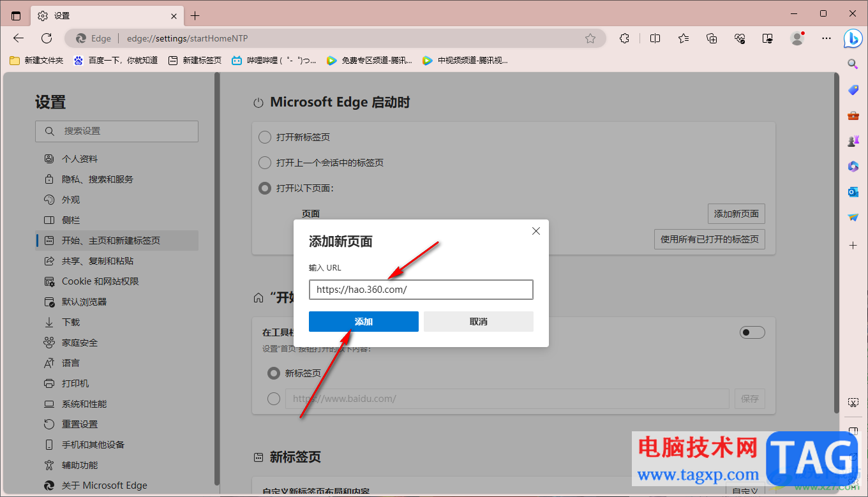
Task: Open the 新建文件夹 bookmarks folder
Action: click(36, 61)
